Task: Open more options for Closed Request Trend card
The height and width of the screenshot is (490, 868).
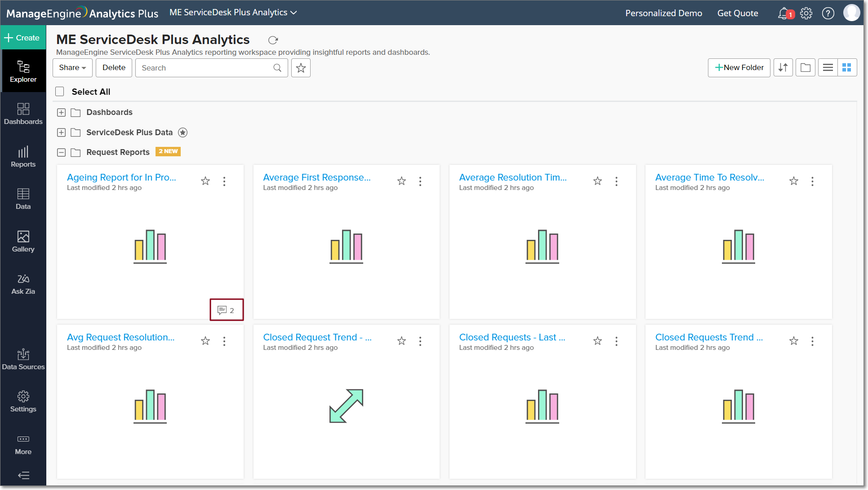Action: point(420,341)
